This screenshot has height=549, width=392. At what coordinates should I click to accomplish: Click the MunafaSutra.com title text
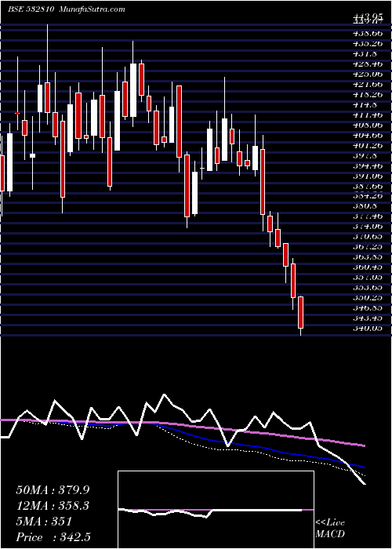91,9
